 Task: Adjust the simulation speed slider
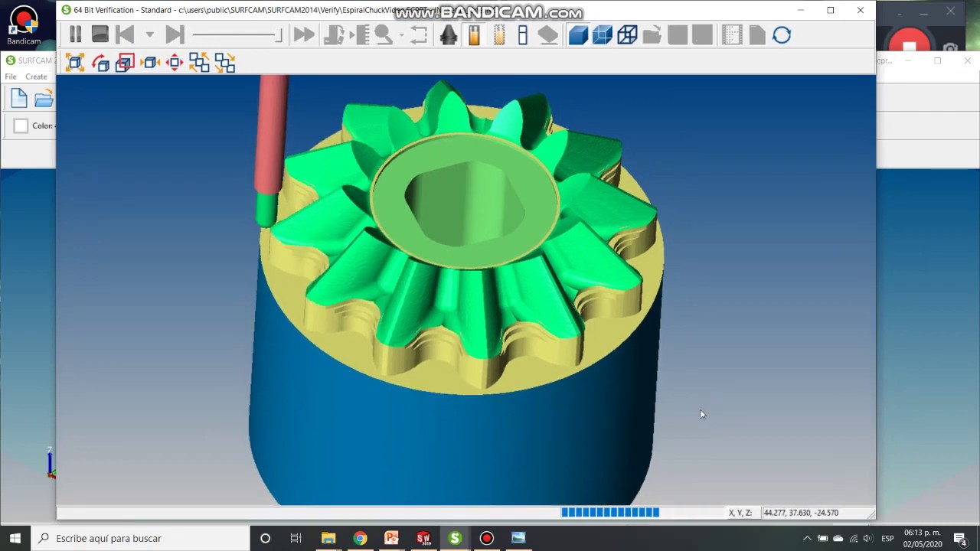coord(237,35)
